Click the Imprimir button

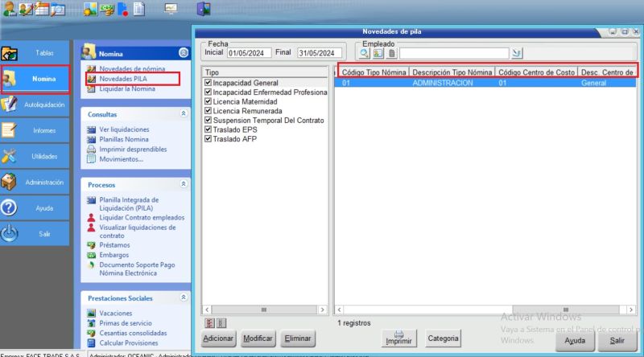tap(398, 338)
